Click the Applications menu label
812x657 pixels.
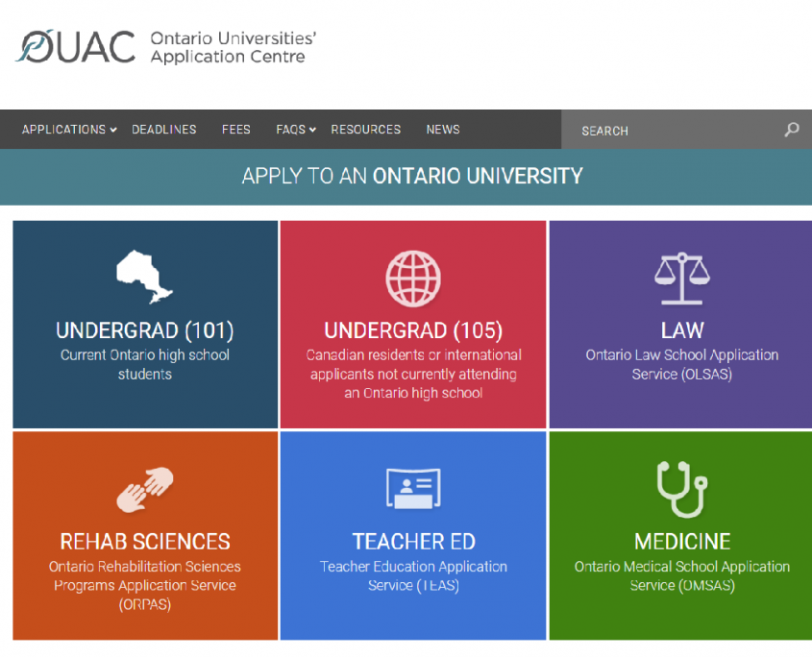63,130
